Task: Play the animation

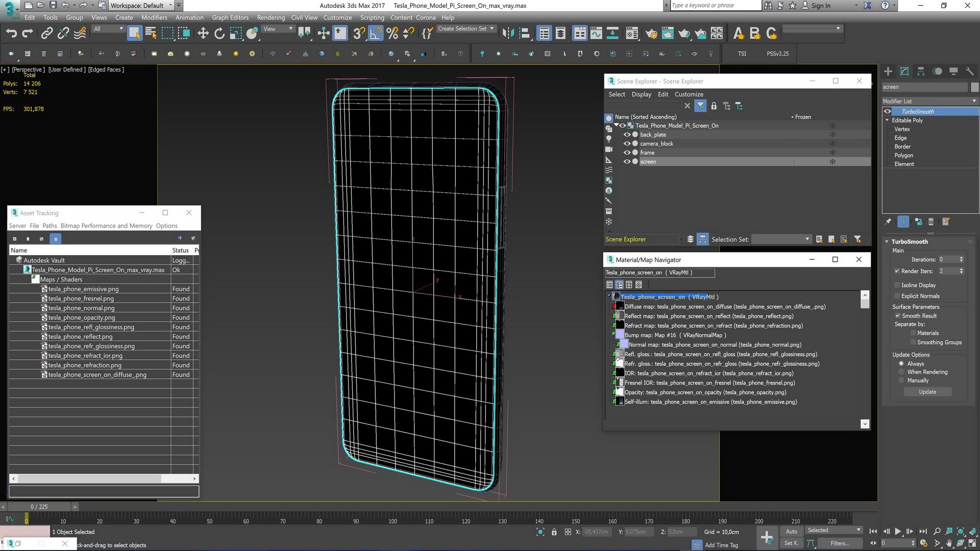Action: pos(898,531)
